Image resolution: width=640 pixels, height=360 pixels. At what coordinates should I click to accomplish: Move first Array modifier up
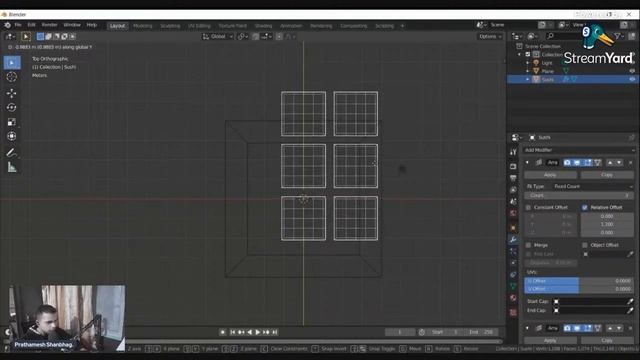[x=610, y=163]
